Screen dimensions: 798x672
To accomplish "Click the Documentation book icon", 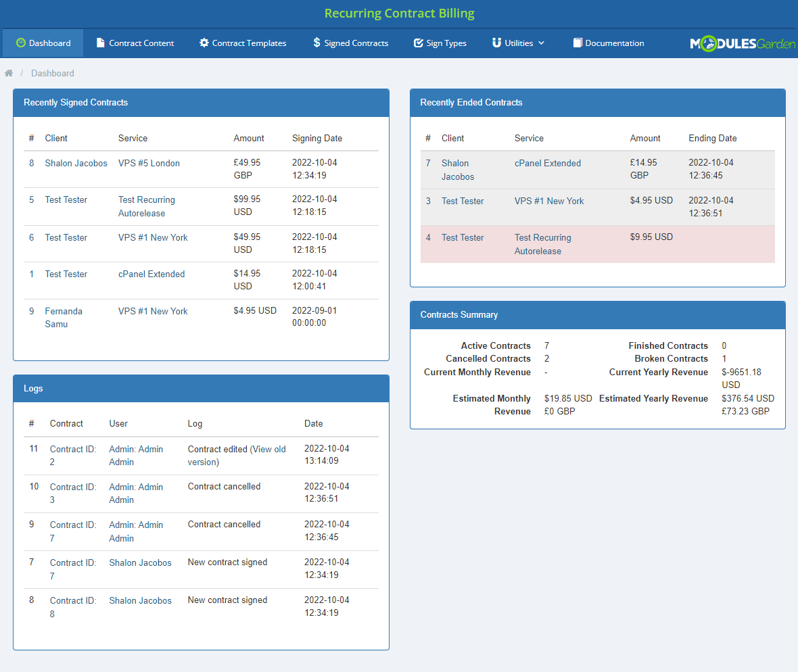I will tap(577, 43).
